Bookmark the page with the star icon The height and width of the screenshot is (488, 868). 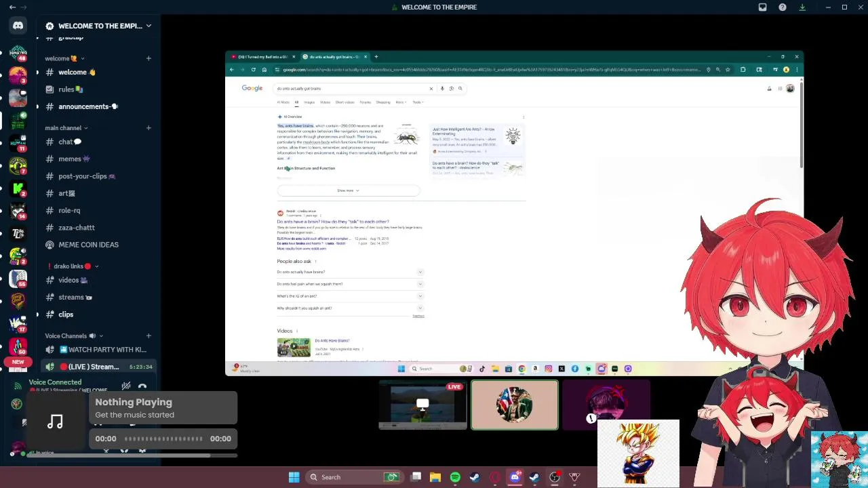[728, 69]
